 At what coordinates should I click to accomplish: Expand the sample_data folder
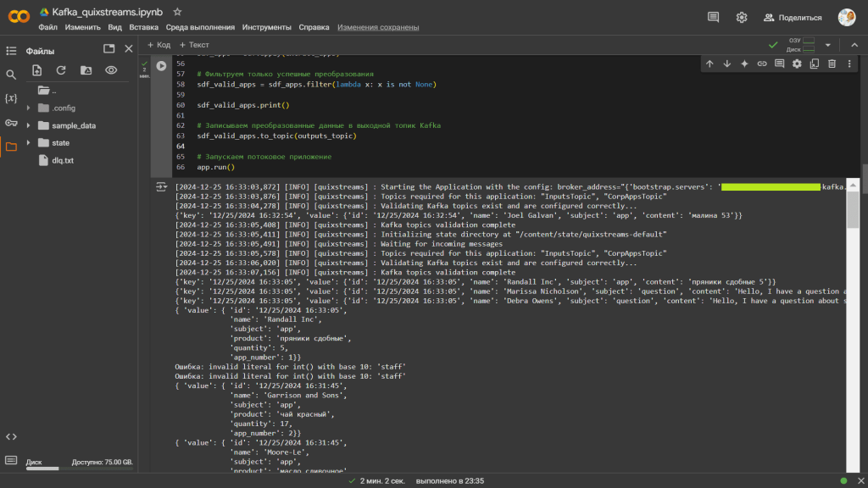(28, 125)
